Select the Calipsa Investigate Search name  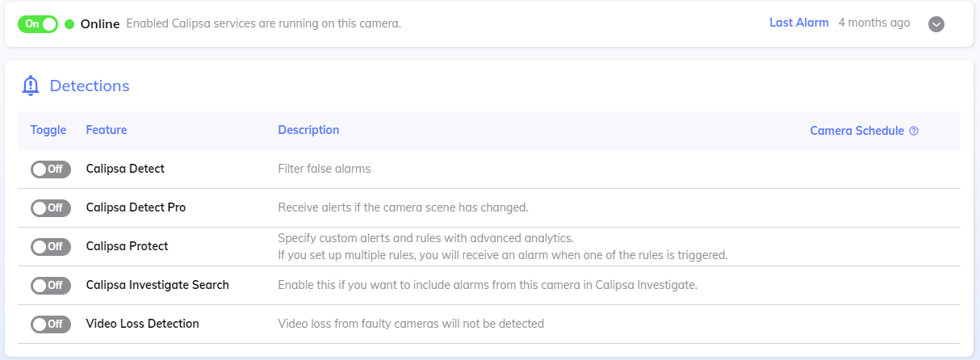[x=157, y=285]
